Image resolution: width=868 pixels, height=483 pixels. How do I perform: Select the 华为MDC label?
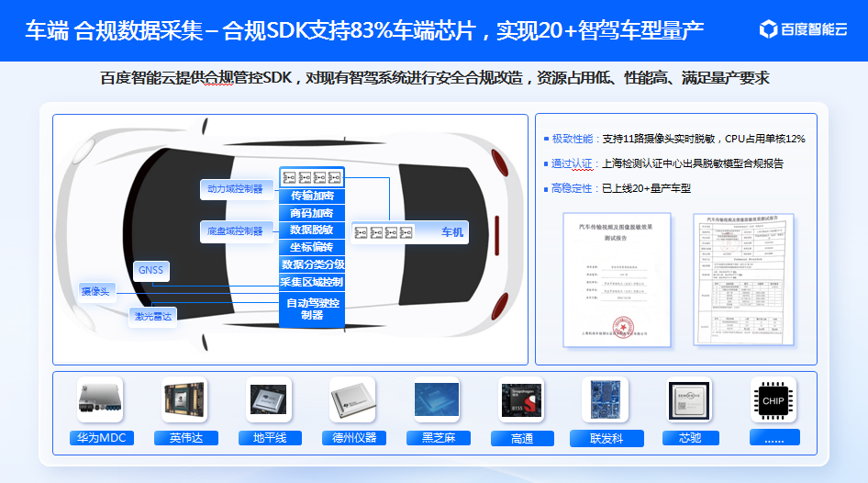pos(102,438)
